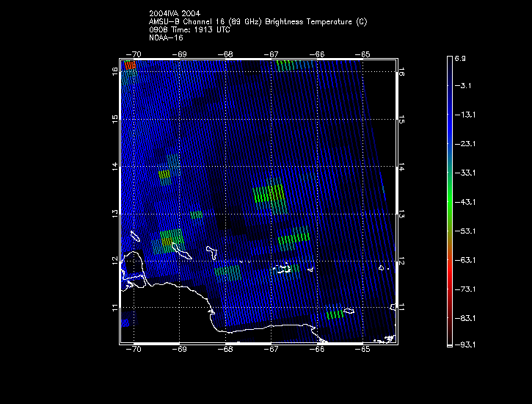532x404 pixels.
Task: Click the AMSU-B Channel 16 Brightness Temperature title
Action: 258,22
